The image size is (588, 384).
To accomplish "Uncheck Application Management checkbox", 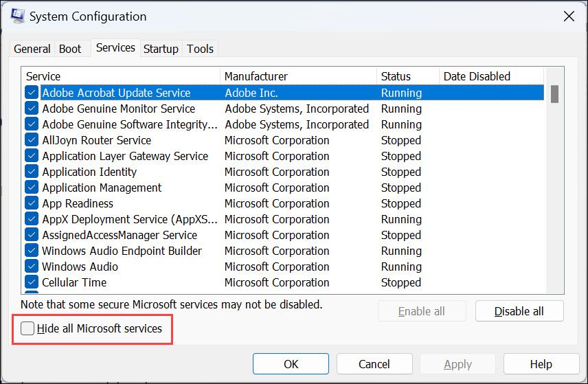I will [x=32, y=187].
